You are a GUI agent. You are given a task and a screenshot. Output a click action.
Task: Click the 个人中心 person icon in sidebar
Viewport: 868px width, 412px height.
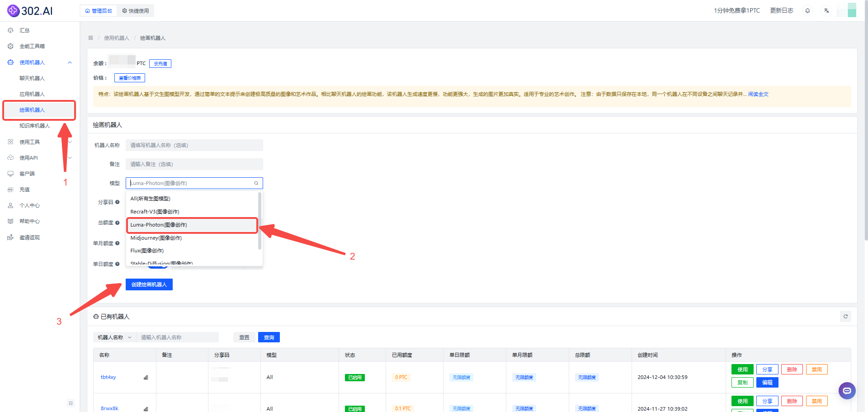click(x=10, y=205)
